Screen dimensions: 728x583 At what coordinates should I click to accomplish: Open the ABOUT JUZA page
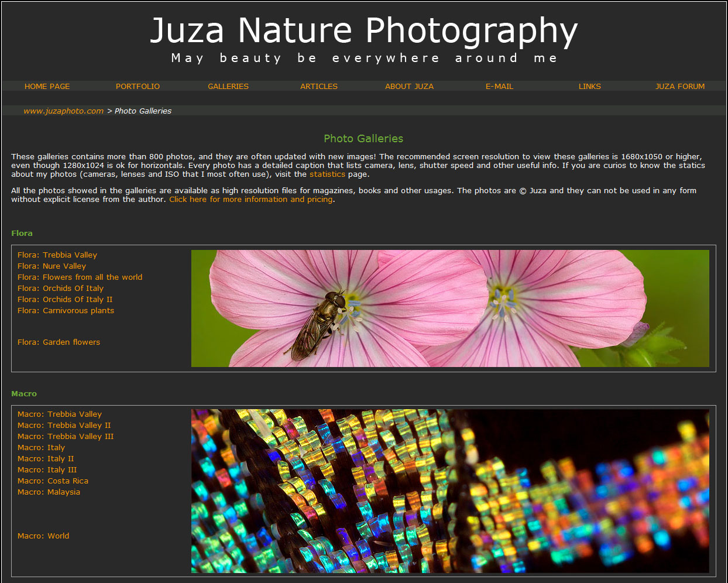click(409, 86)
